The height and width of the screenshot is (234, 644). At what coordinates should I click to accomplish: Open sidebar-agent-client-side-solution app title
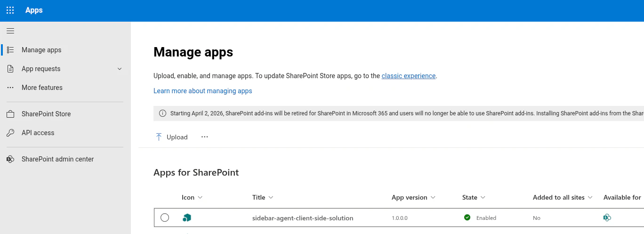pos(303,218)
